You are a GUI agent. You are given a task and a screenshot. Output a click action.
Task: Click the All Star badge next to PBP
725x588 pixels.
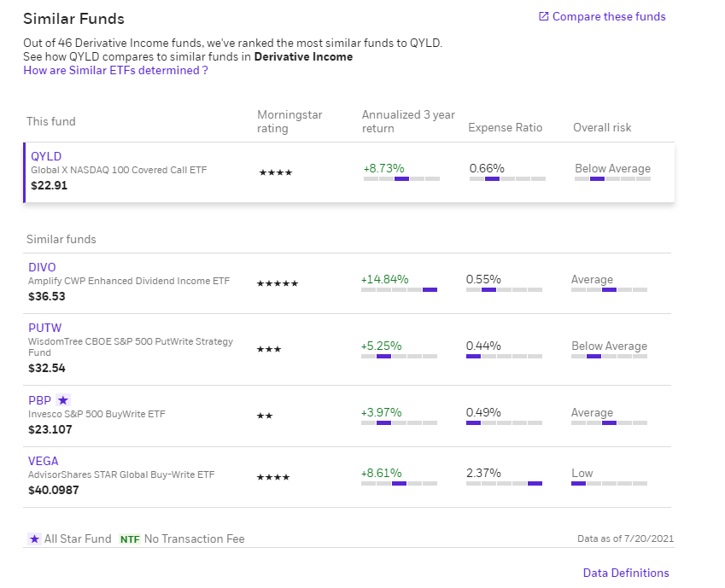pos(63,400)
